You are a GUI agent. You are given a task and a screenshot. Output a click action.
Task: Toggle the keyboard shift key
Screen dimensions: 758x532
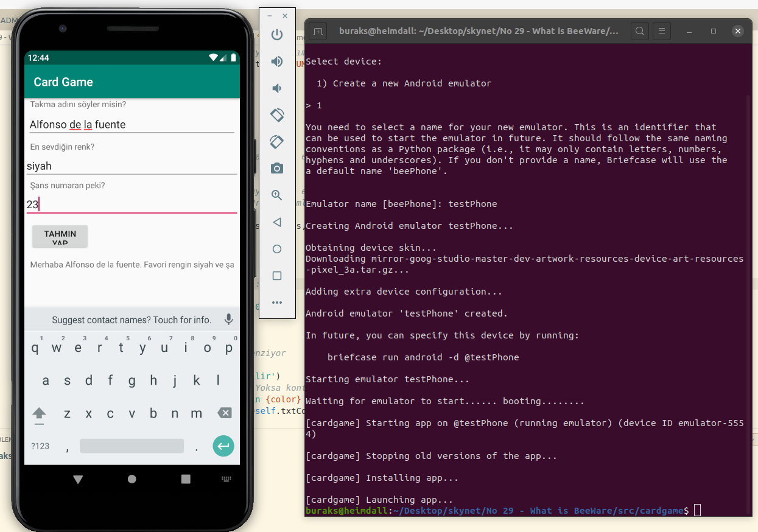pos(40,413)
